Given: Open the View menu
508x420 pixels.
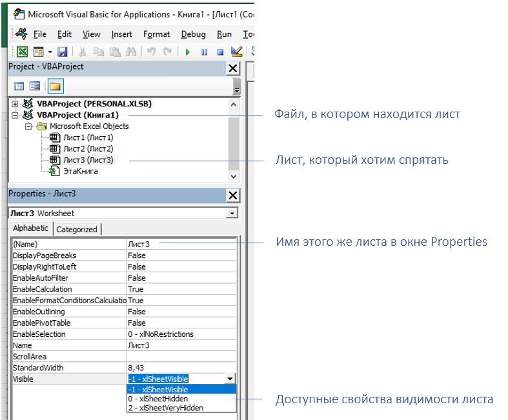Looking at the screenshot, I should pyautogui.click(x=92, y=34).
